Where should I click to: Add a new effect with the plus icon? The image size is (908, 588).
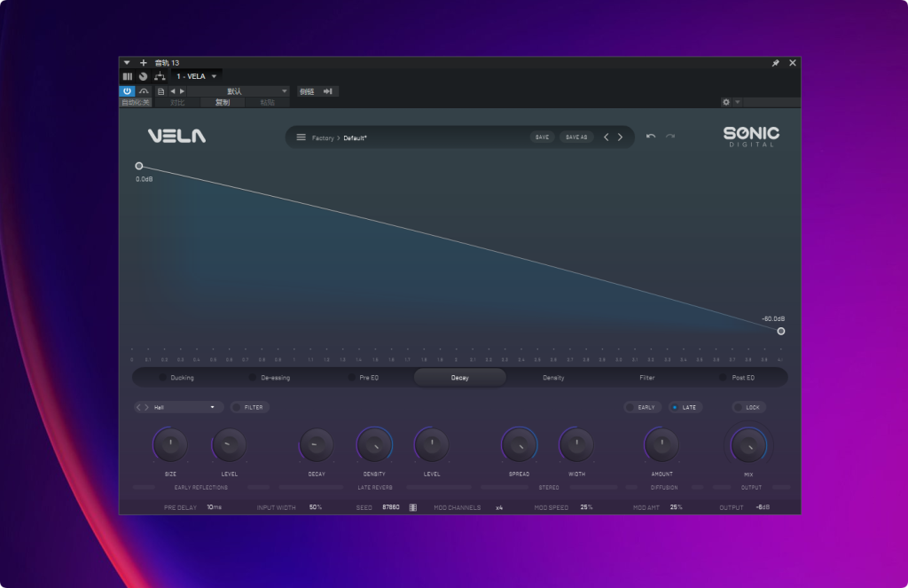coord(143,63)
